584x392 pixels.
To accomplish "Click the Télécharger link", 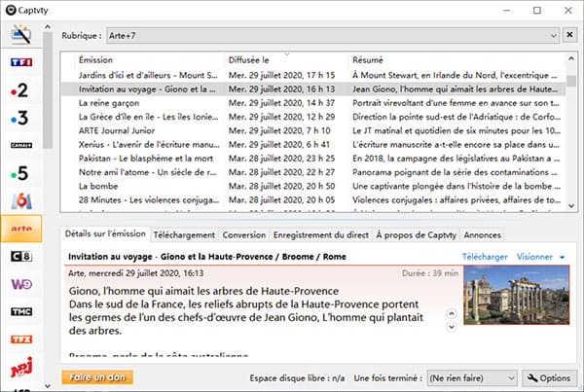I will pyautogui.click(x=485, y=257).
